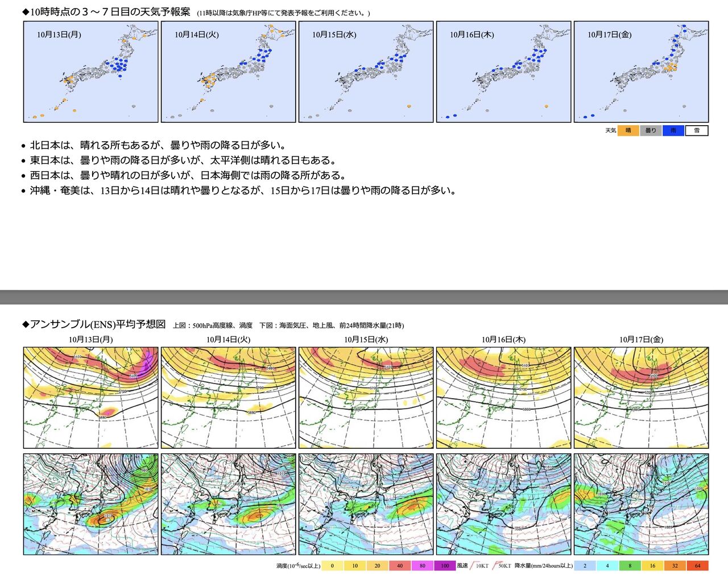The height and width of the screenshot is (574, 728).
Task: Click the white 雪 weather legend swatch
Action: (x=697, y=130)
